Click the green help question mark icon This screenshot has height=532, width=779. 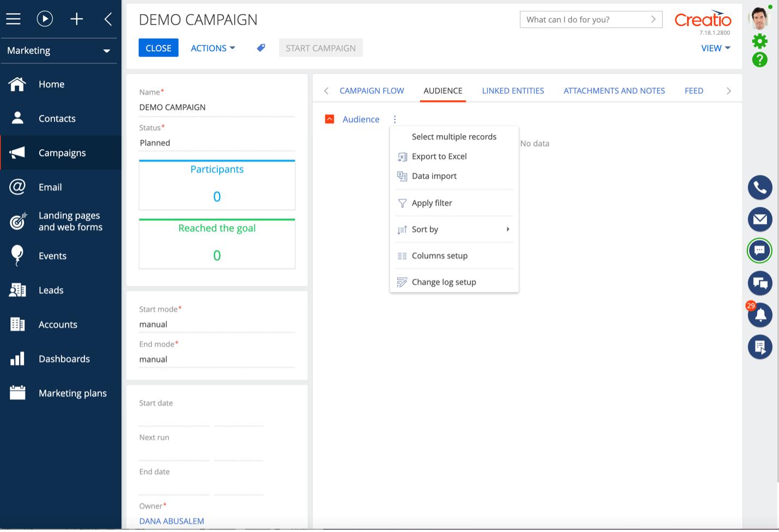(759, 60)
